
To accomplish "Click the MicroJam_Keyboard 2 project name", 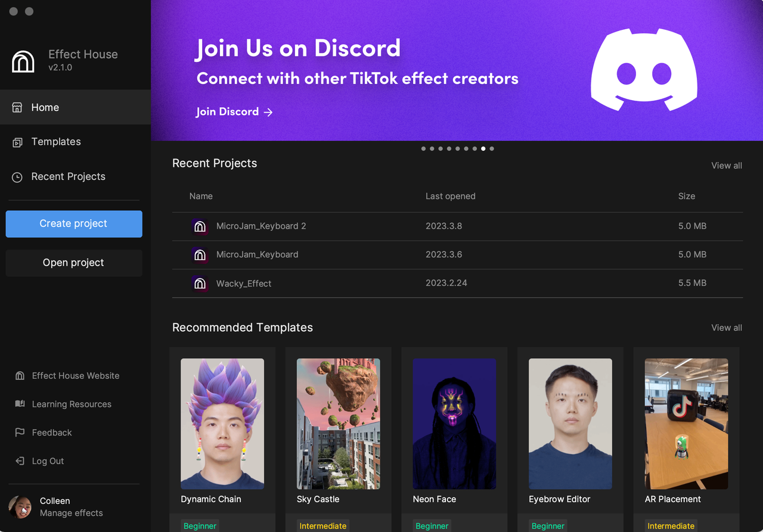I will [x=261, y=226].
